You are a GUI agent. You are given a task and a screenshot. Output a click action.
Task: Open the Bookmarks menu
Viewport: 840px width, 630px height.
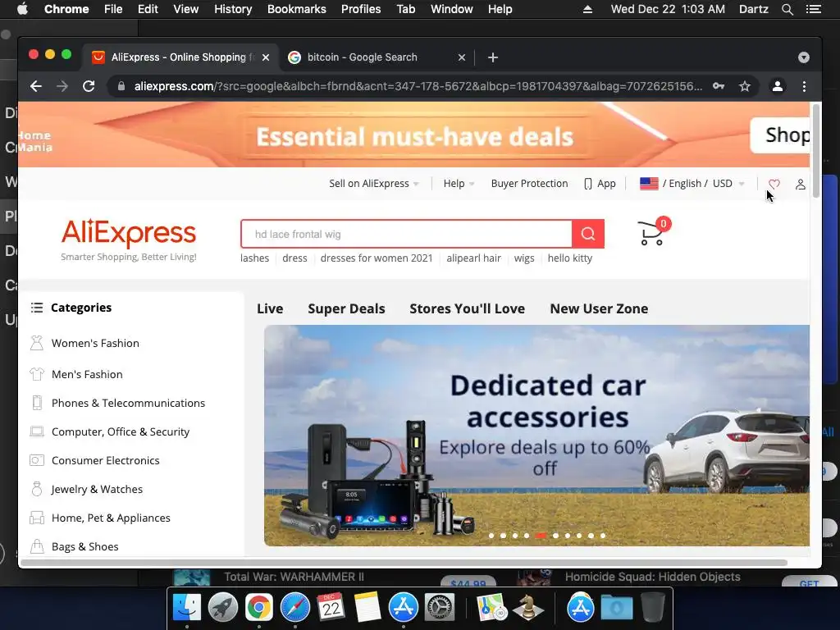point(297,9)
